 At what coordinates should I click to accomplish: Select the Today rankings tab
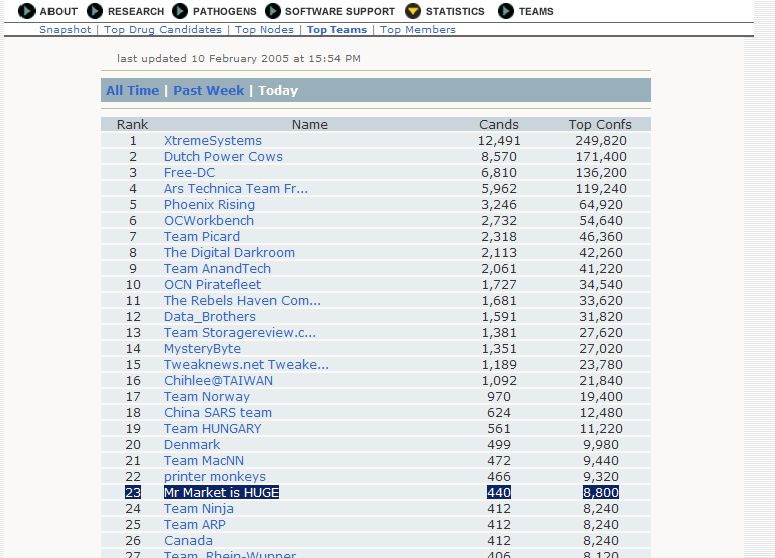pyautogui.click(x=278, y=91)
